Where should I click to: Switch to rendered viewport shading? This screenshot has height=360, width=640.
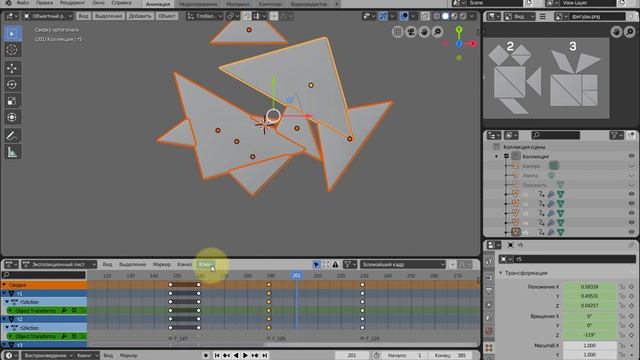463,16
